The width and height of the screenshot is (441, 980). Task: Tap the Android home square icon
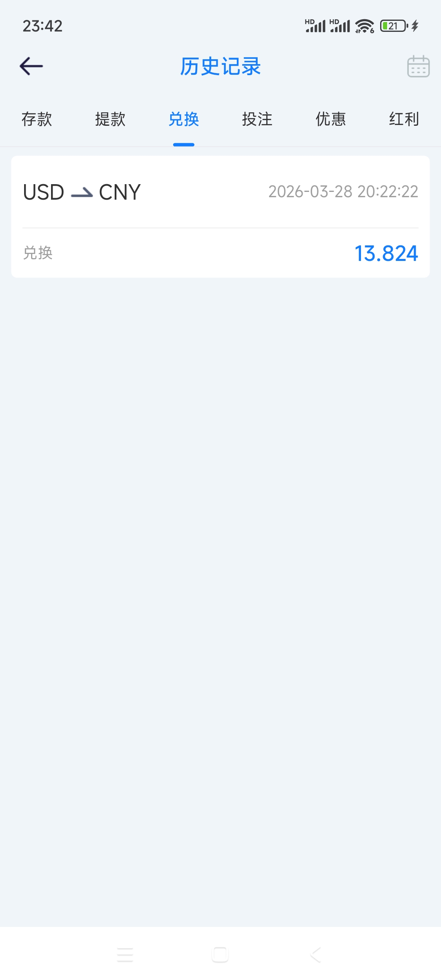point(220,955)
